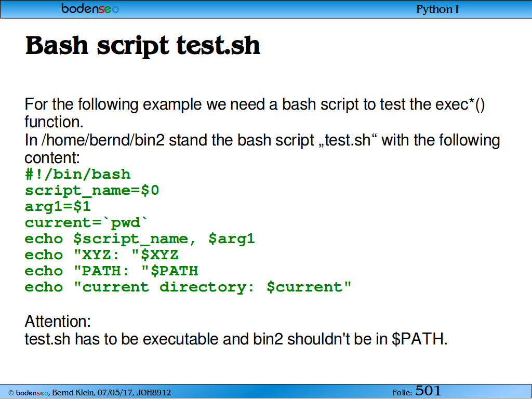532x399 pixels.
Task: Click the code line 'script_name=$0'
Action: click(x=92, y=191)
